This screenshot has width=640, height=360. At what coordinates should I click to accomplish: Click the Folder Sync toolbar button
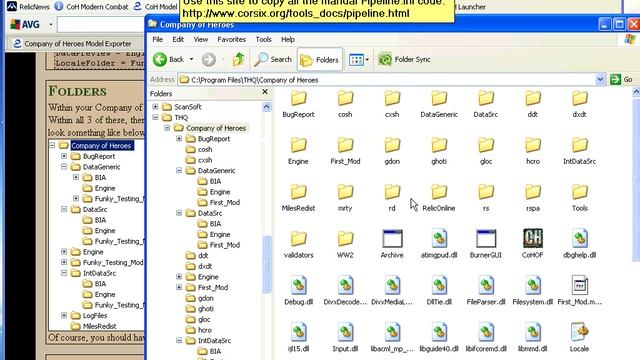pyautogui.click(x=404, y=60)
